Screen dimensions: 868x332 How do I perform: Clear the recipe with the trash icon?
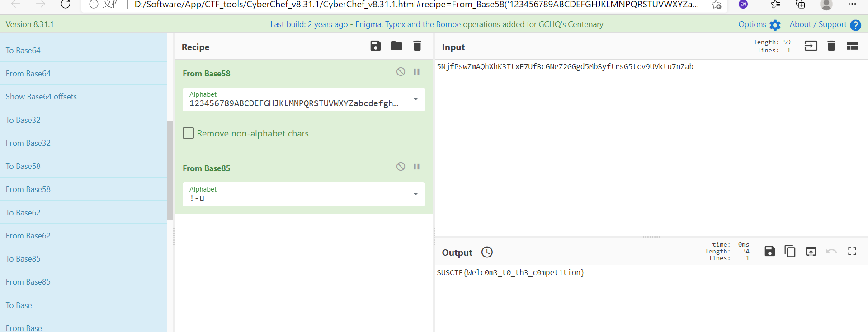pyautogui.click(x=417, y=46)
